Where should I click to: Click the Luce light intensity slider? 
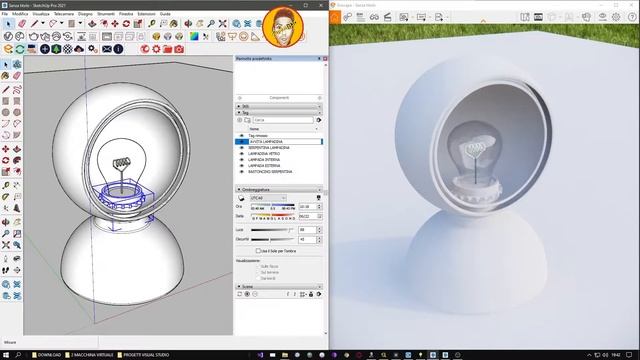coord(272,230)
